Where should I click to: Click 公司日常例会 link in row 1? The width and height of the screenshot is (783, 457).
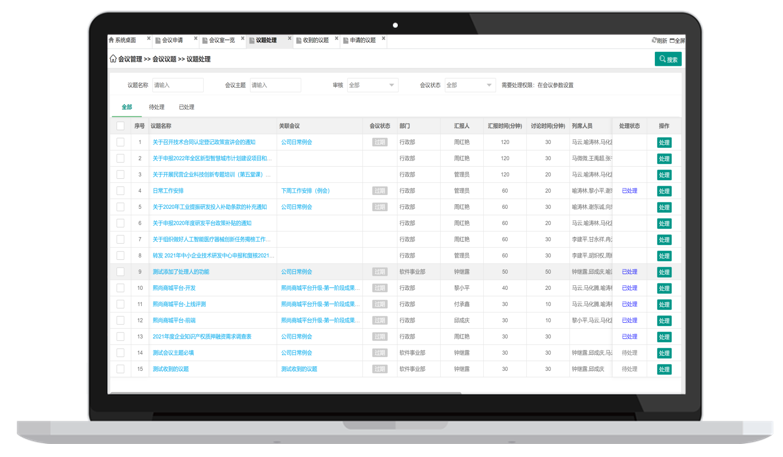coord(296,142)
